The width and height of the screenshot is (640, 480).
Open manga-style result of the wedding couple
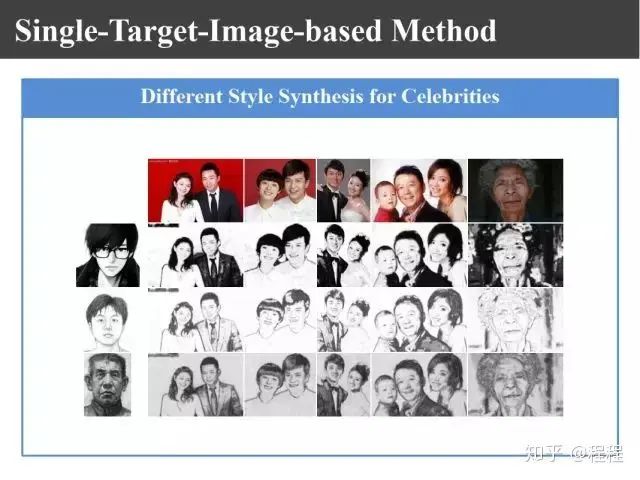point(196,255)
